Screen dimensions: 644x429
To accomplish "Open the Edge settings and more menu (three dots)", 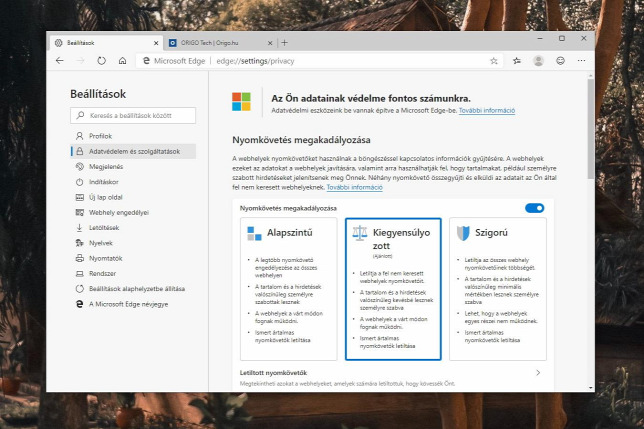I will [581, 61].
